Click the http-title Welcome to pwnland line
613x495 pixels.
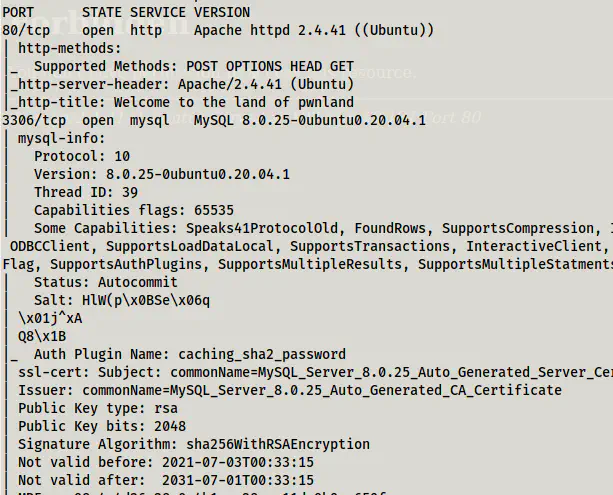(x=182, y=102)
